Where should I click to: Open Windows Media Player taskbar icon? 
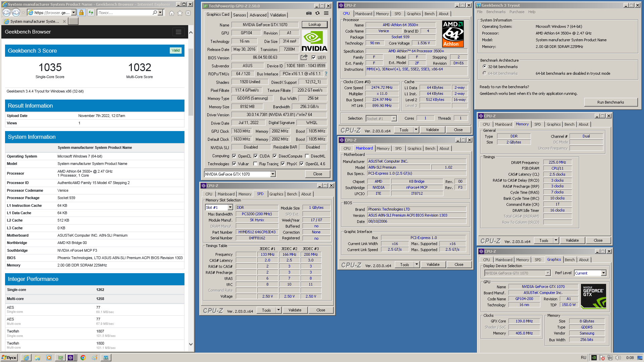pyautogui.click(x=49, y=358)
